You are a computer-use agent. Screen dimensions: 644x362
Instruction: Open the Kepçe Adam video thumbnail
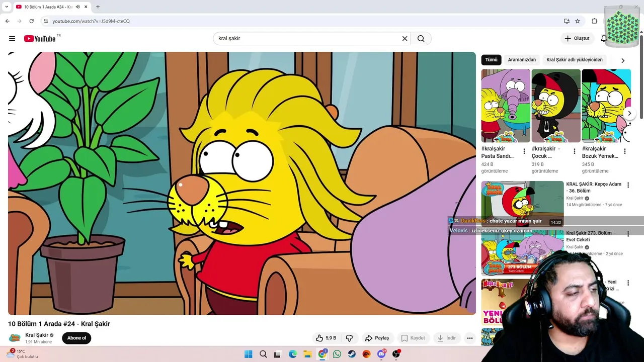point(522,204)
